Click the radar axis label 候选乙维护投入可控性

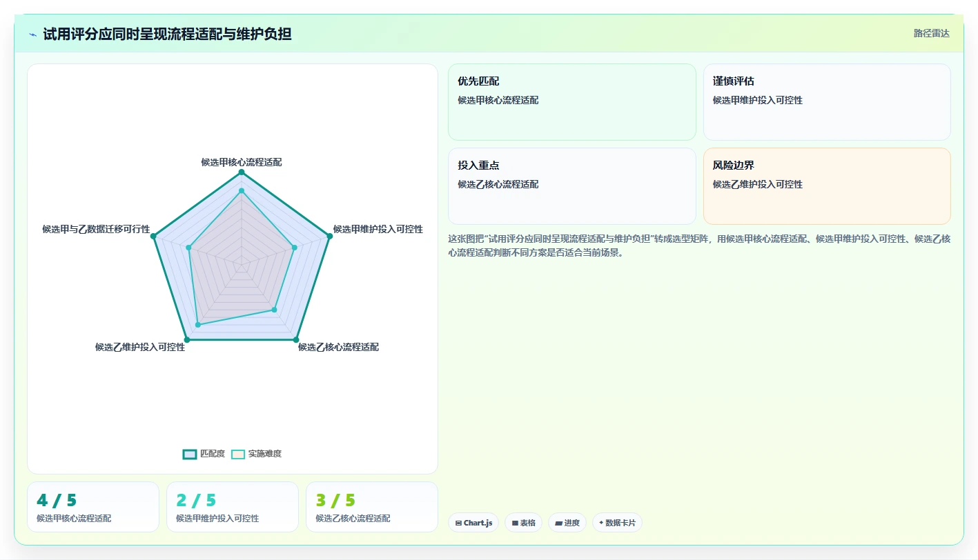pyautogui.click(x=140, y=347)
